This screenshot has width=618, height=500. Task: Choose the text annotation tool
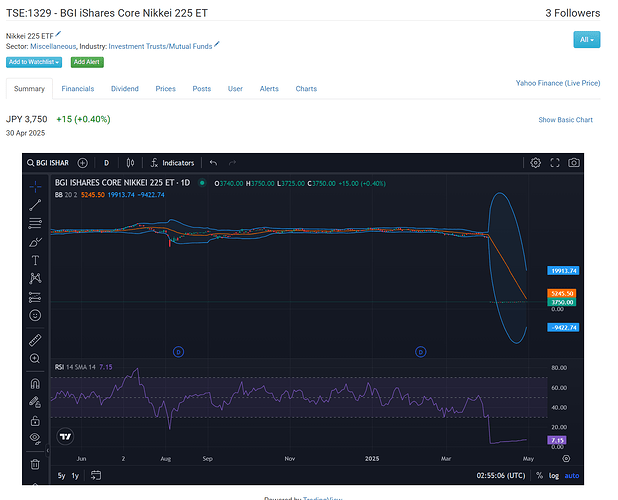(36, 260)
